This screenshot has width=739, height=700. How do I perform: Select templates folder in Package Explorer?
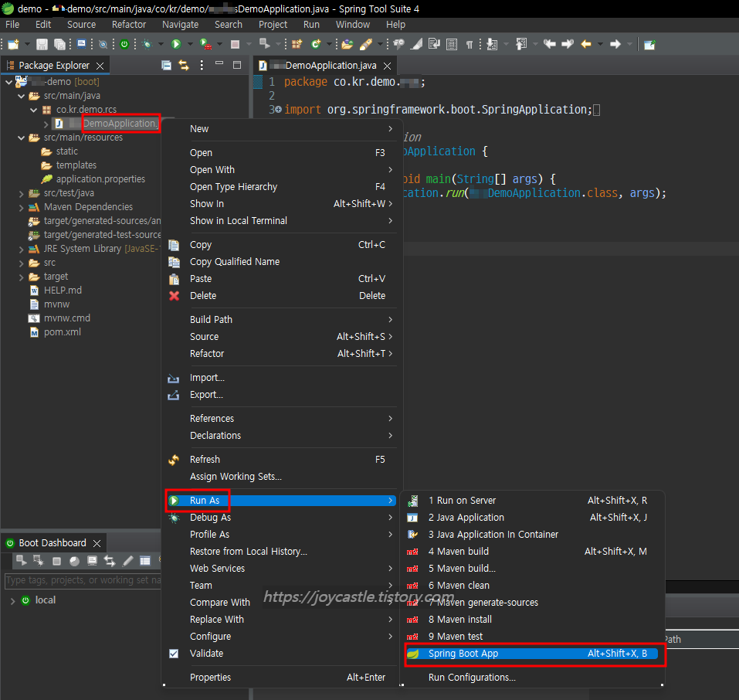pos(76,165)
